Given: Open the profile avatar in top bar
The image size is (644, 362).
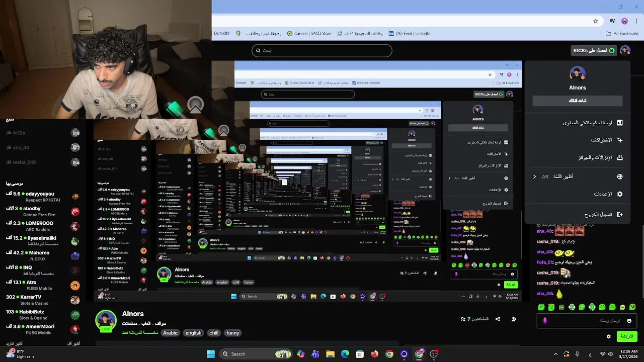Looking at the screenshot, I should (x=625, y=50).
